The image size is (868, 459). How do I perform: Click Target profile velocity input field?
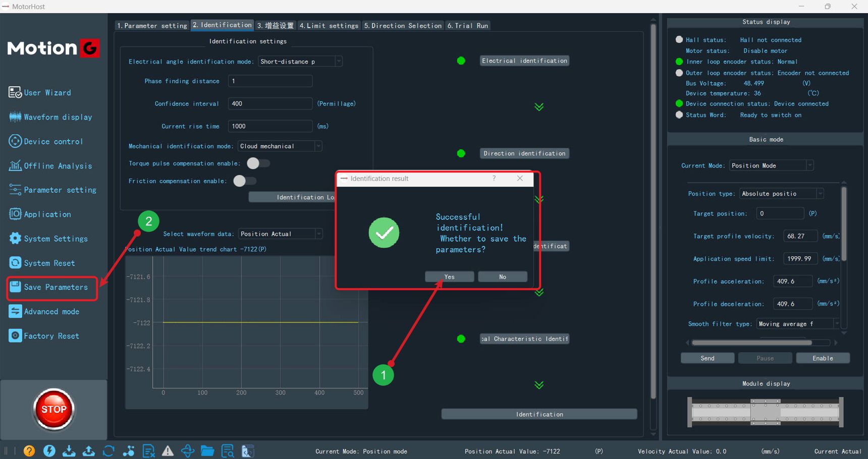[800, 236]
